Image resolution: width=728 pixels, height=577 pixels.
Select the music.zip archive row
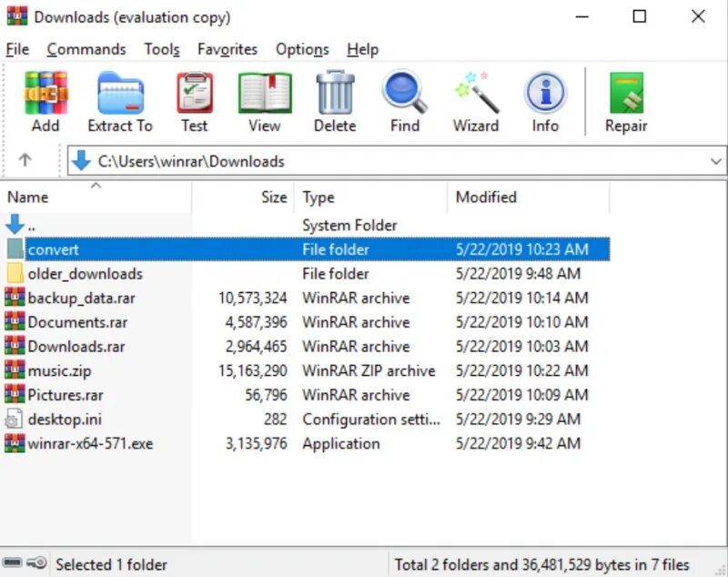307,370
